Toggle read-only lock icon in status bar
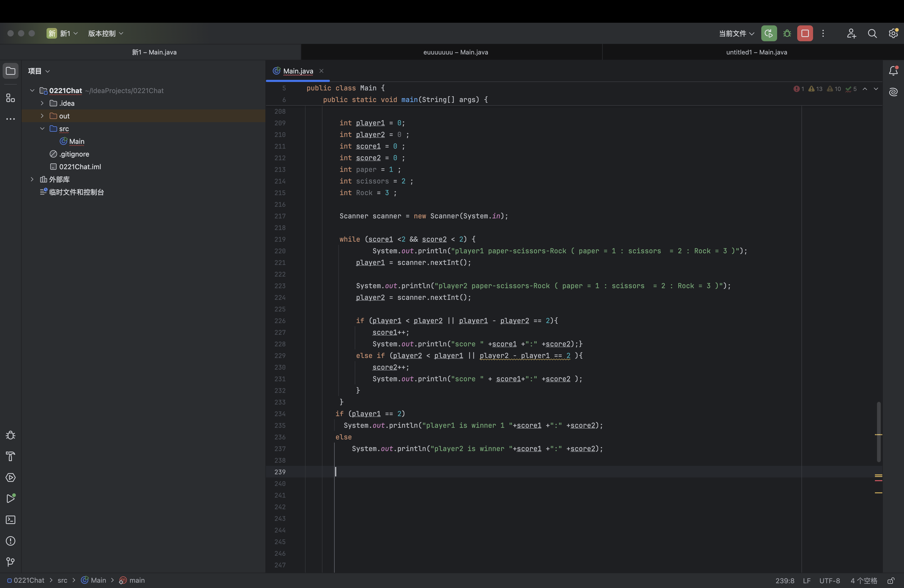 pyautogui.click(x=891, y=580)
